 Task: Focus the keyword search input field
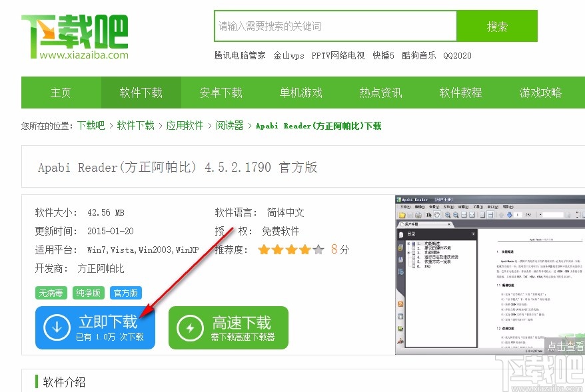tap(335, 26)
